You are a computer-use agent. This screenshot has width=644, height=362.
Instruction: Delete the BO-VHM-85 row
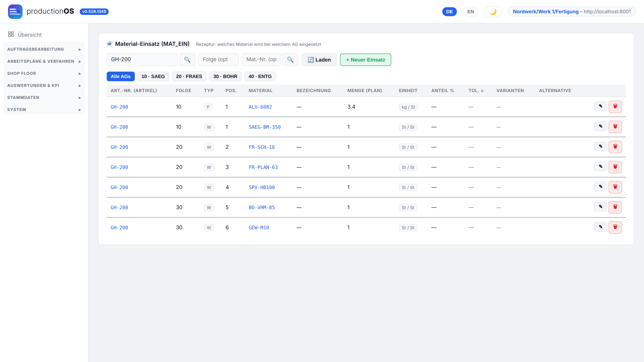pos(615,207)
